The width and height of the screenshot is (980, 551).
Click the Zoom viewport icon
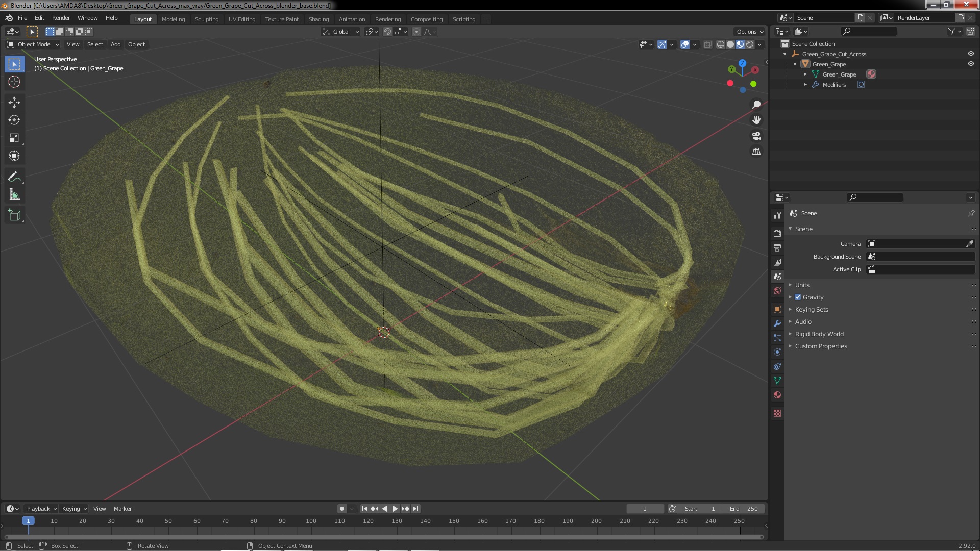756,105
